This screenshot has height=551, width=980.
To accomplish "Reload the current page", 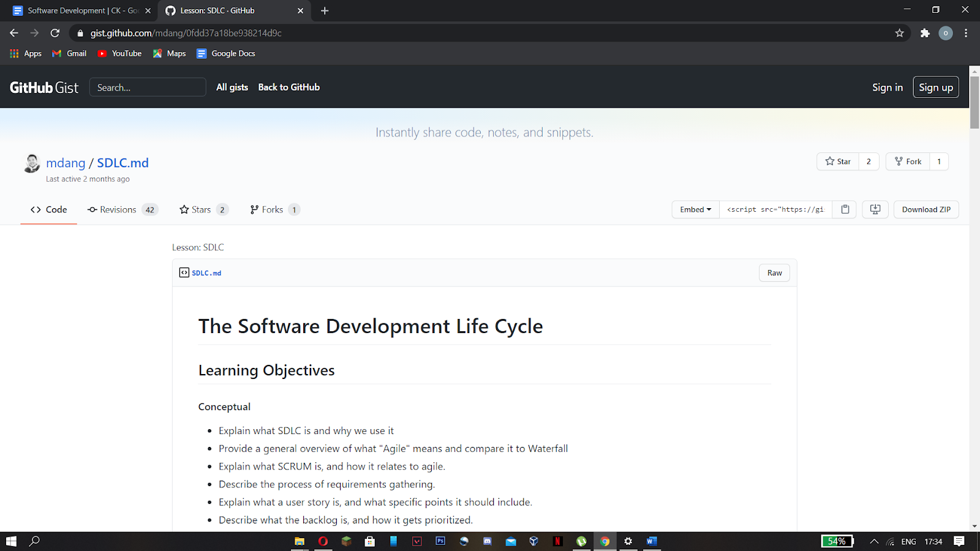I will coord(55,33).
